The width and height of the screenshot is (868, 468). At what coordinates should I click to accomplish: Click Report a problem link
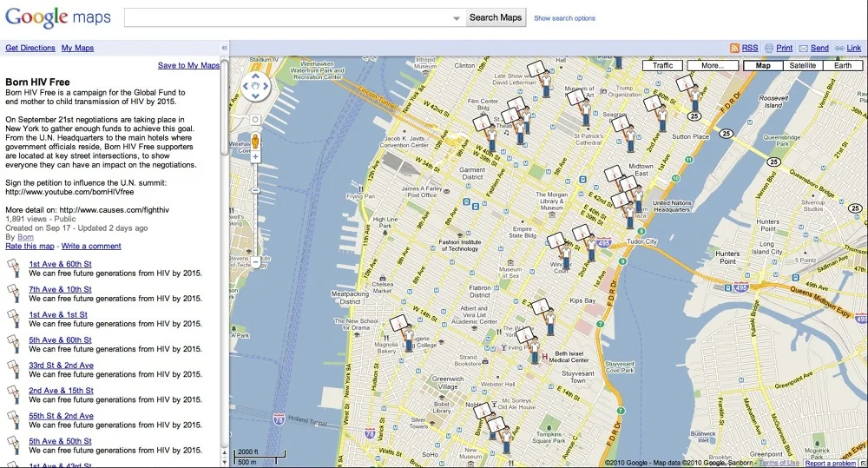pos(831,464)
